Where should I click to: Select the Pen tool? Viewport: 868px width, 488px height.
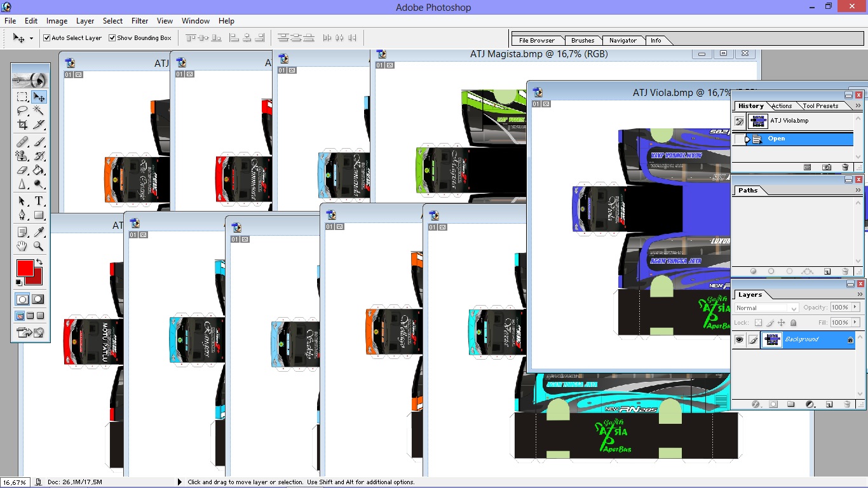pyautogui.click(x=22, y=215)
